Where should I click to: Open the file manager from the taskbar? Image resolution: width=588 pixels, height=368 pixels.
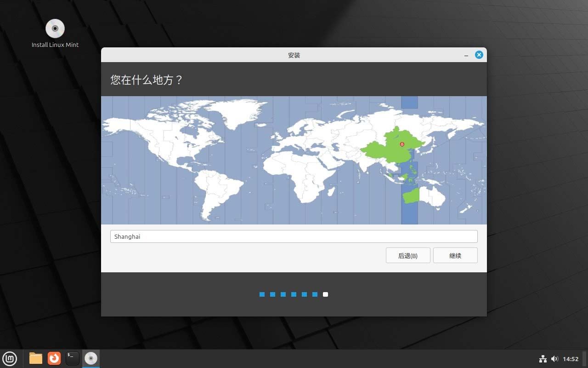pos(35,358)
